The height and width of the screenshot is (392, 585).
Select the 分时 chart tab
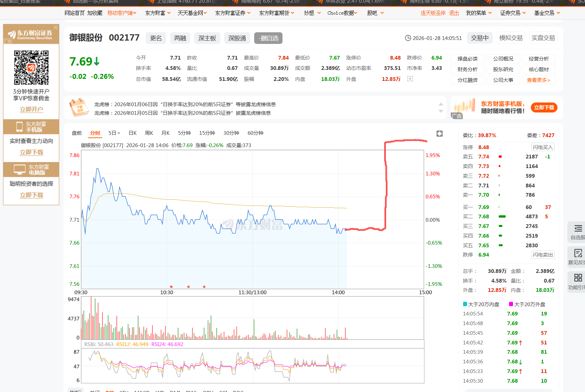point(95,133)
